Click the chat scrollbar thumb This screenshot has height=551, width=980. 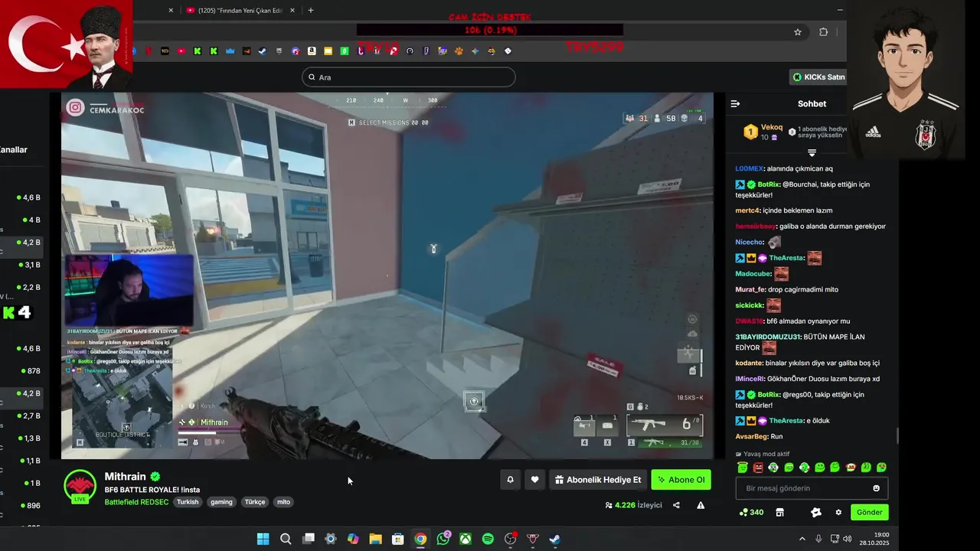pos(897,435)
